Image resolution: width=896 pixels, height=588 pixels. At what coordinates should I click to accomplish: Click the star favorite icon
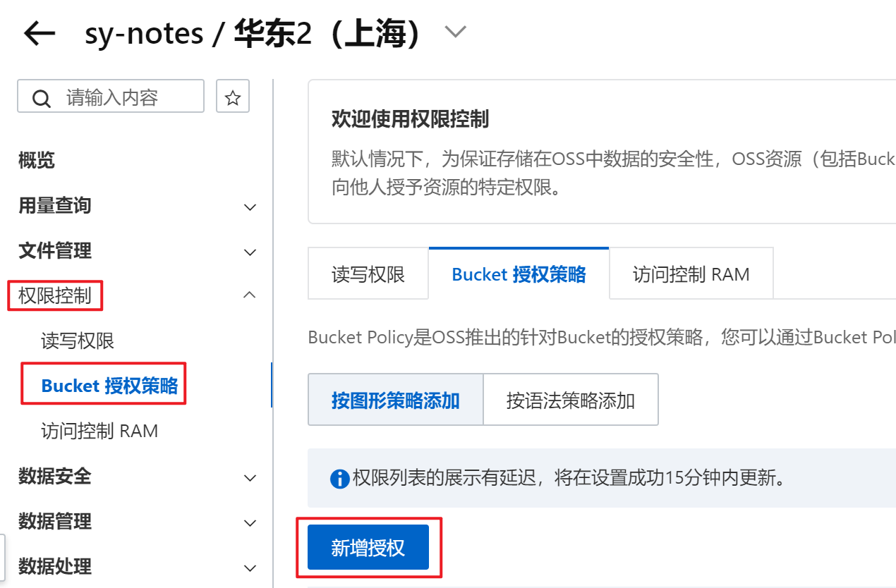233,97
